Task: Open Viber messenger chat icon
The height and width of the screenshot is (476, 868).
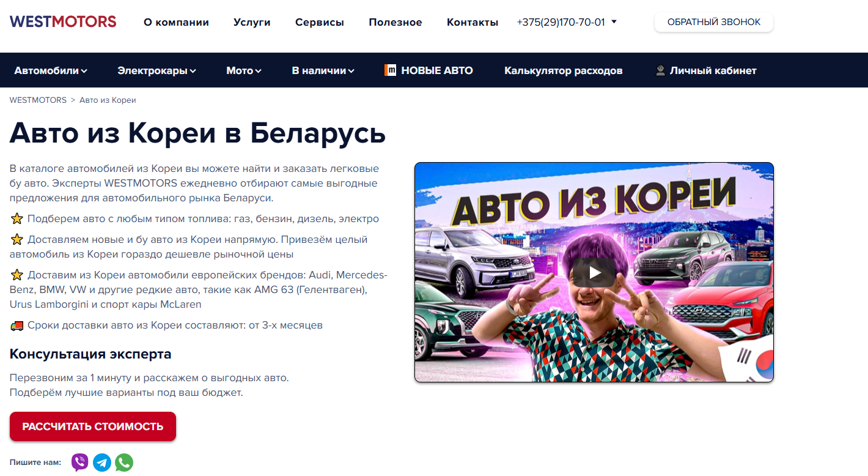Action: tap(80, 462)
